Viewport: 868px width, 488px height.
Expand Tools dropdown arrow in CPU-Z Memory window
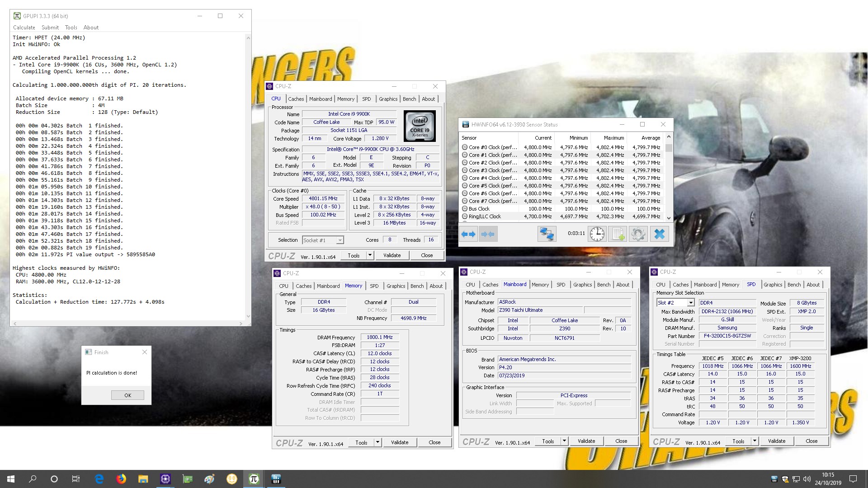point(377,442)
